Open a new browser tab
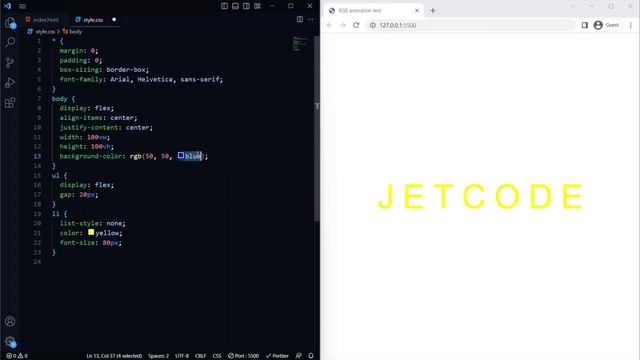The image size is (640, 360). [433, 11]
